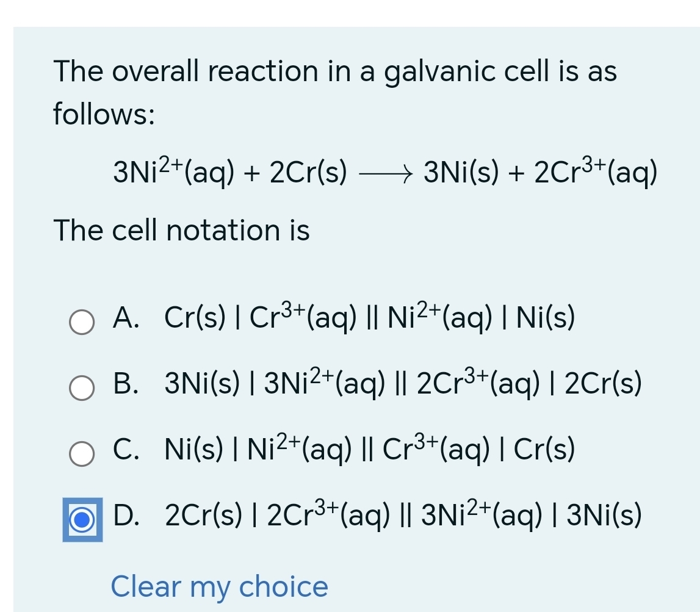Viewport: 700px width, 612px height.
Task: Click the selected option D radio button
Action: [82, 519]
